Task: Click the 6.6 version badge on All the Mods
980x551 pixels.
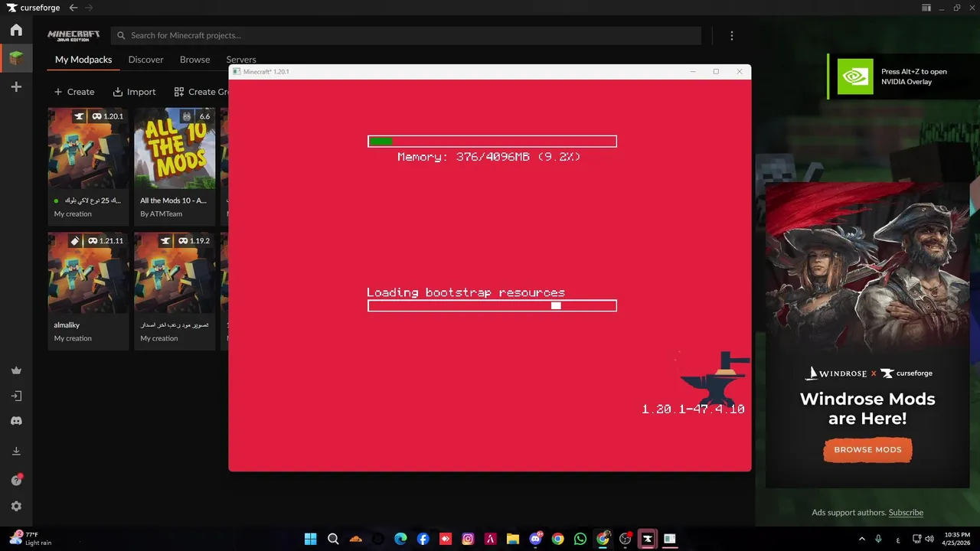Action: pyautogui.click(x=204, y=116)
